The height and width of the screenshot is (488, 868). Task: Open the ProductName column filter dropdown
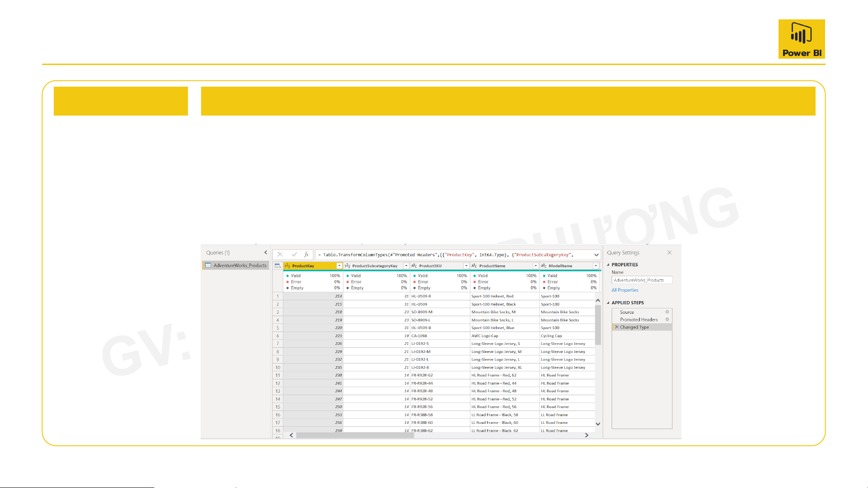535,266
